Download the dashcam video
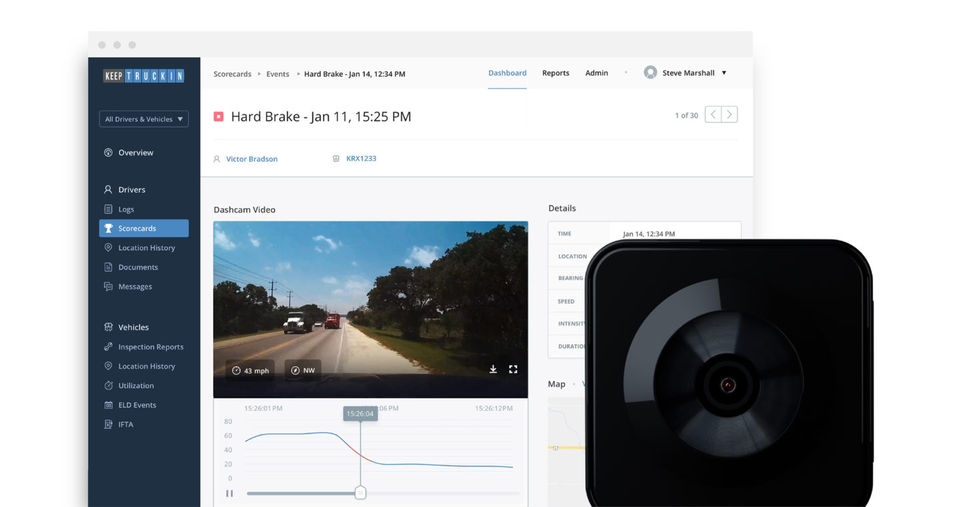Viewport: 960px width, 507px height. [493, 369]
